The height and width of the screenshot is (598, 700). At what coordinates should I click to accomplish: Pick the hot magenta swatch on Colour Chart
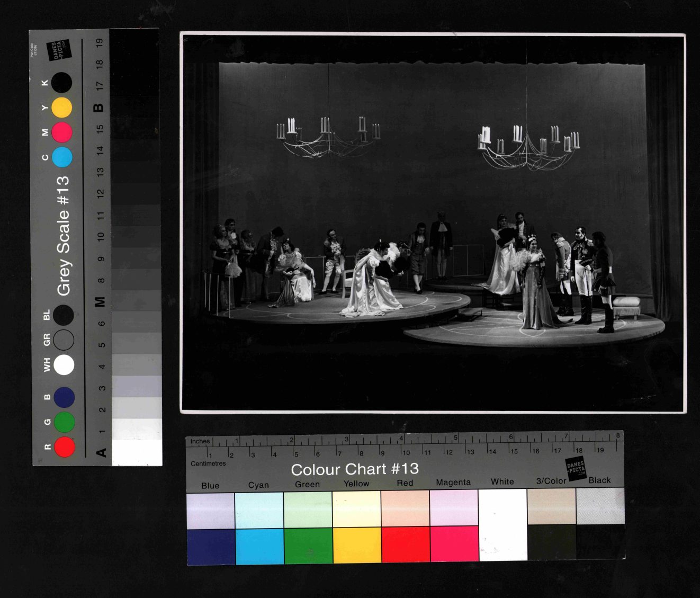(x=454, y=544)
